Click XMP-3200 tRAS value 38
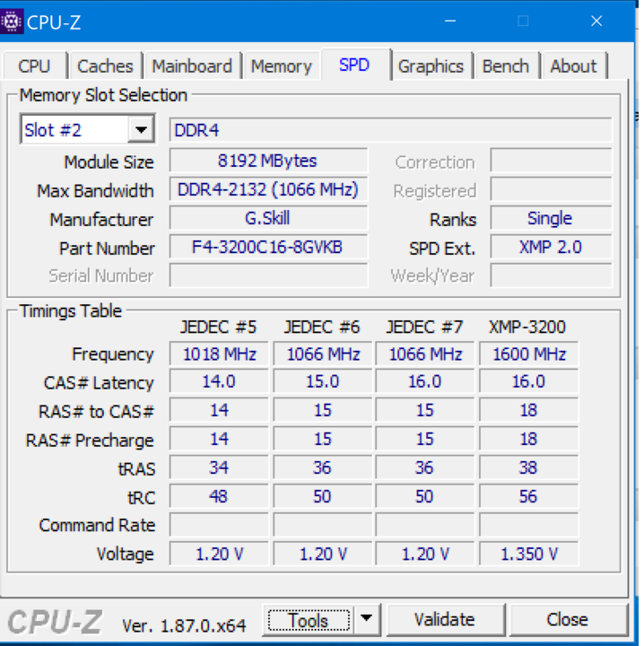644x646 pixels. (528, 467)
